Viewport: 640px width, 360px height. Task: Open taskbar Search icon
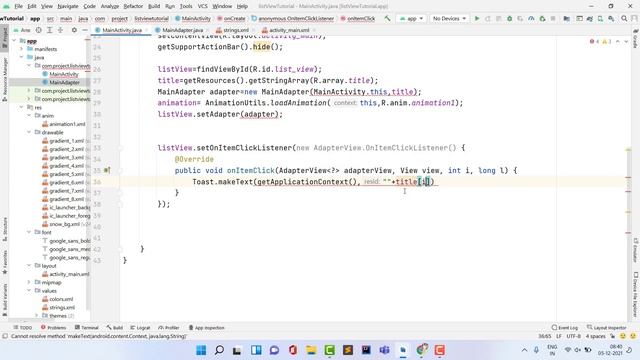click(219, 350)
